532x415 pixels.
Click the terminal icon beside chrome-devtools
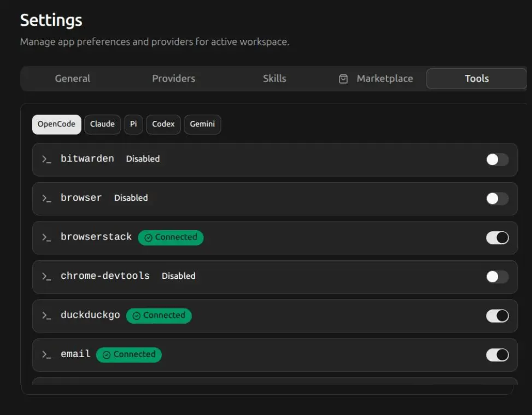pyautogui.click(x=46, y=276)
